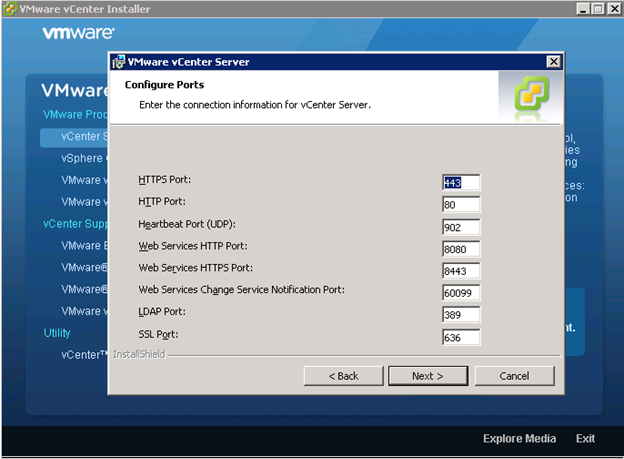624x459 pixels.
Task: Click the LDAP Port: label
Action: (x=162, y=311)
